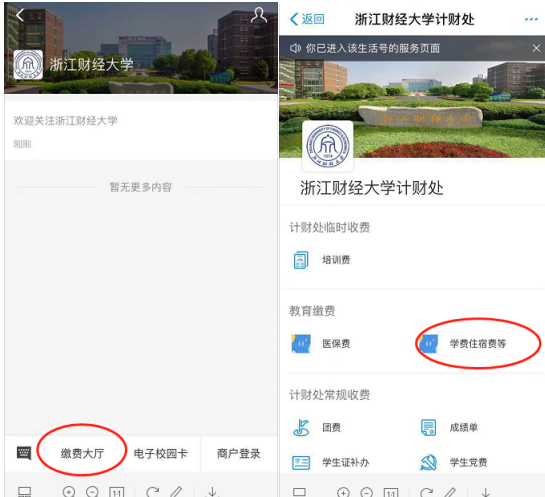Image resolution: width=545 pixels, height=497 pixels.
Task: Click edit pencil icon in left viewer toolbar
Action: (176, 492)
